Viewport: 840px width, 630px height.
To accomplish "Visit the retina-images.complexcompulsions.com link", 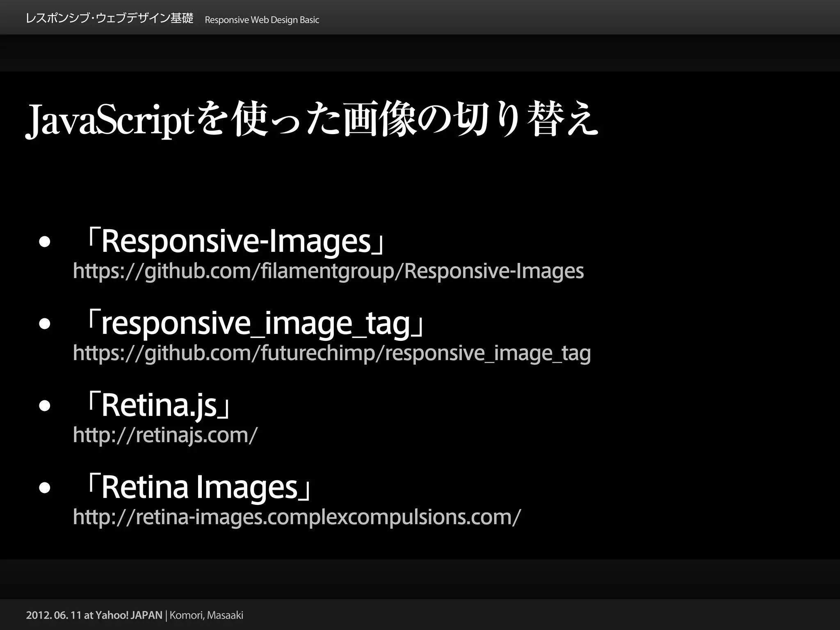I will [x=297, y=517].
